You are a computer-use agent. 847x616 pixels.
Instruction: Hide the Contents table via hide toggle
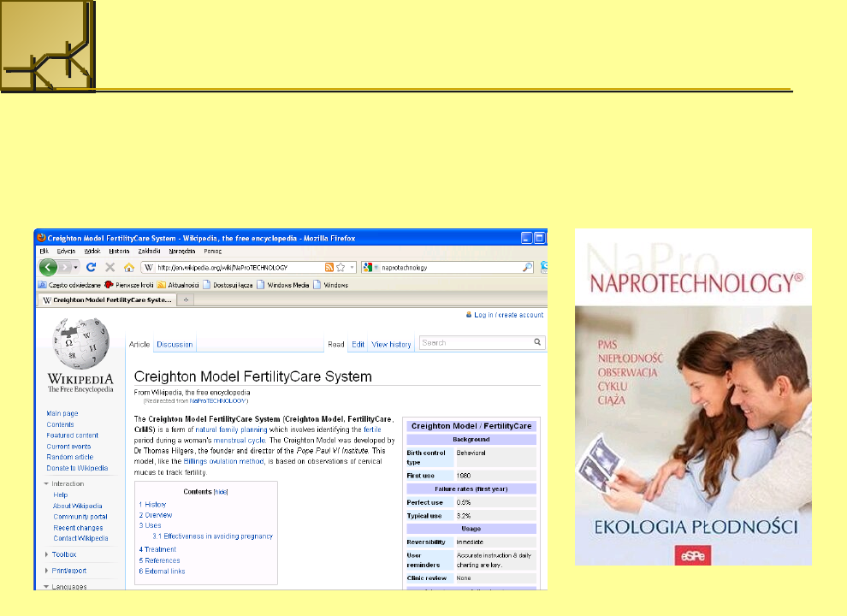coord(221,492)
